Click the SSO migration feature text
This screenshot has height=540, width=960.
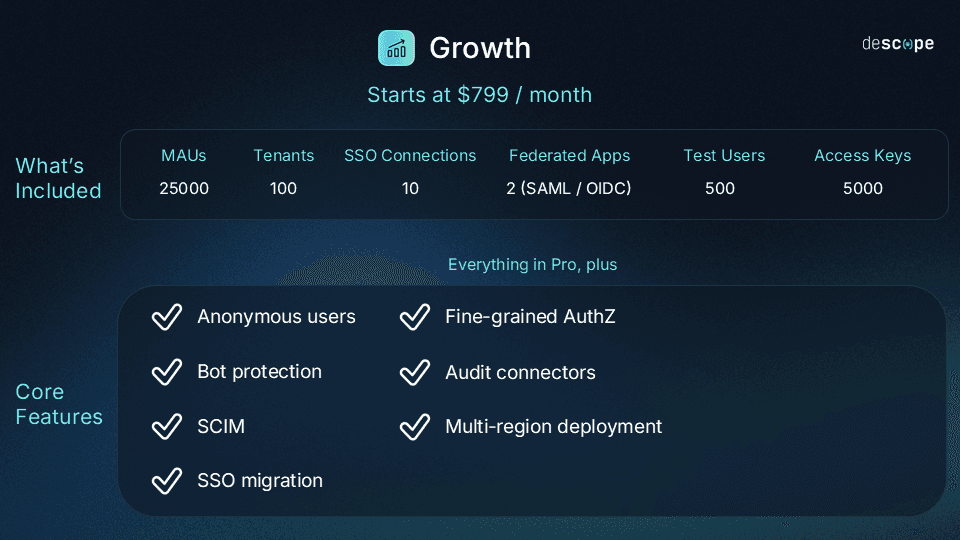click(260, 481)
